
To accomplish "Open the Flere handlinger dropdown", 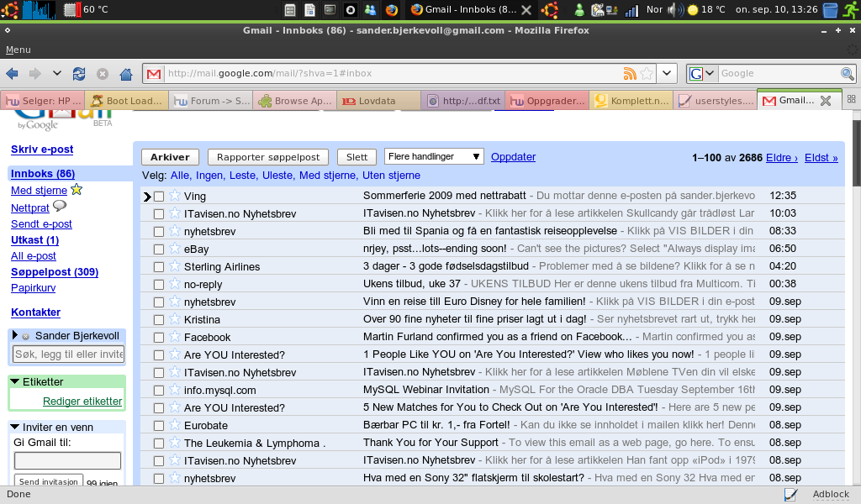I will pyautogui.click(x=434, y=157).
